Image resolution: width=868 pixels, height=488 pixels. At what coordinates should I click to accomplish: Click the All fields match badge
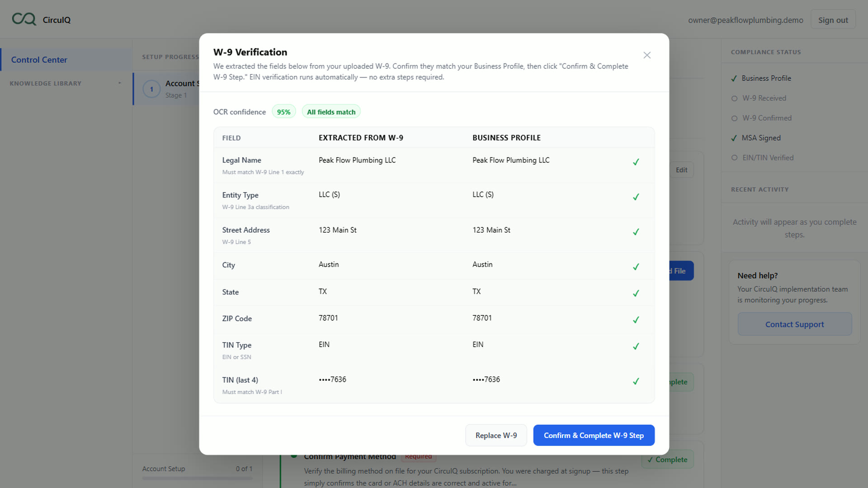coord(331,112)
